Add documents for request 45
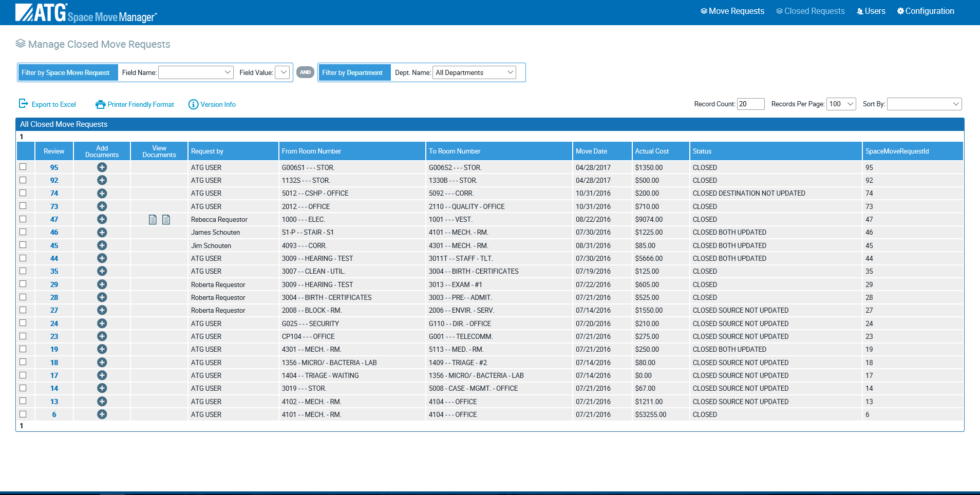This screenshot has width=980, height=495. click(102, 245)
